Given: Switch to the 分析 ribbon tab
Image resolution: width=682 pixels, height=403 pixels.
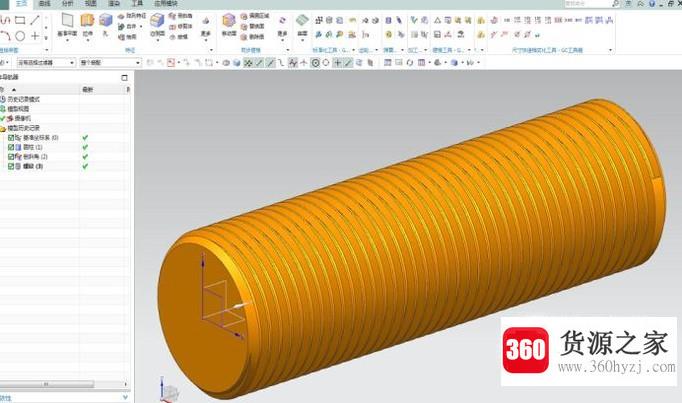Looking at the screenshot, I should point(67,3).
